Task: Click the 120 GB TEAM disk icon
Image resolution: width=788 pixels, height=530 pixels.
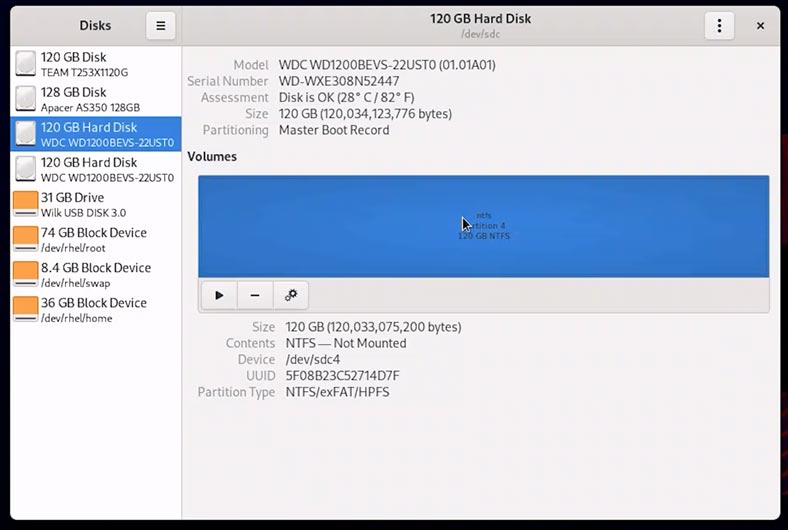Action: tap(26, 64)
